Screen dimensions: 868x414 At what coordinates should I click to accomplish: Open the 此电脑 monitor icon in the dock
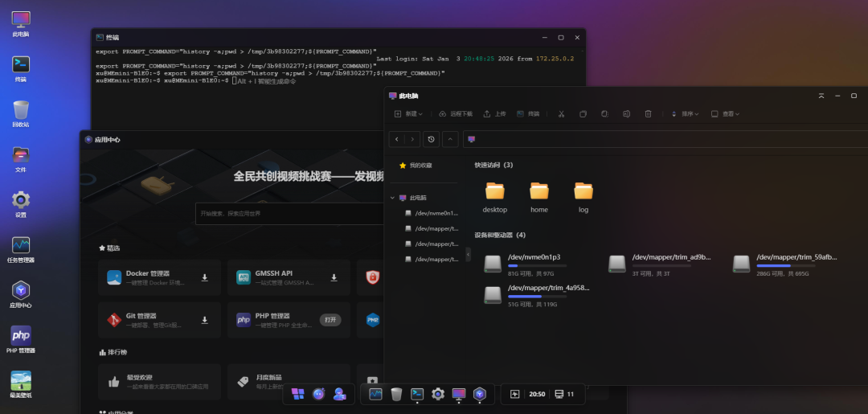459,394
